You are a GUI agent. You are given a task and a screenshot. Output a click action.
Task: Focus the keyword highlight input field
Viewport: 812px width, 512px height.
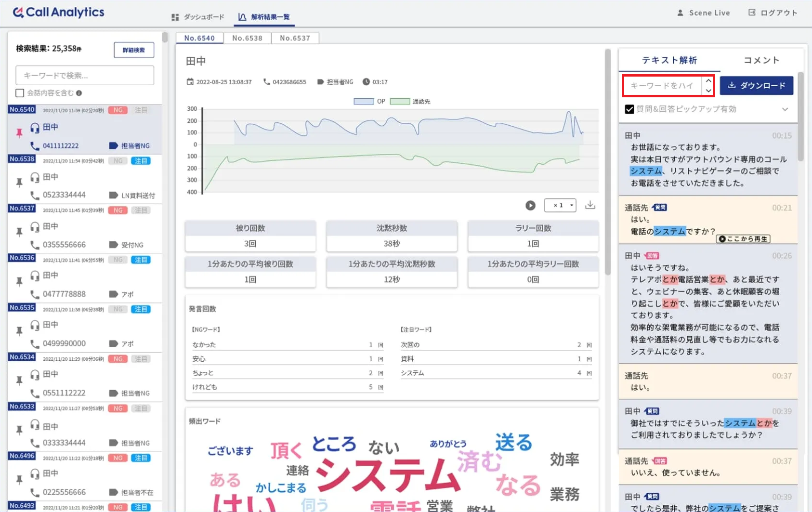pos(663,86)
